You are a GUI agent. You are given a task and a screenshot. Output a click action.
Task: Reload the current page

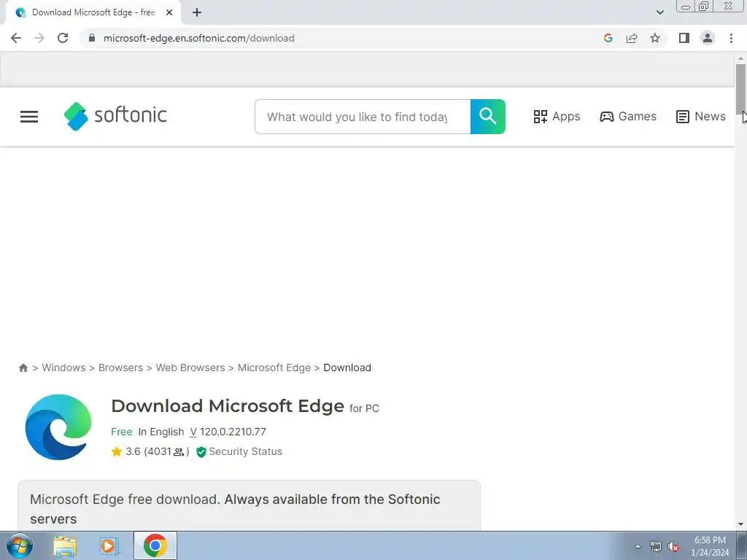63,38
